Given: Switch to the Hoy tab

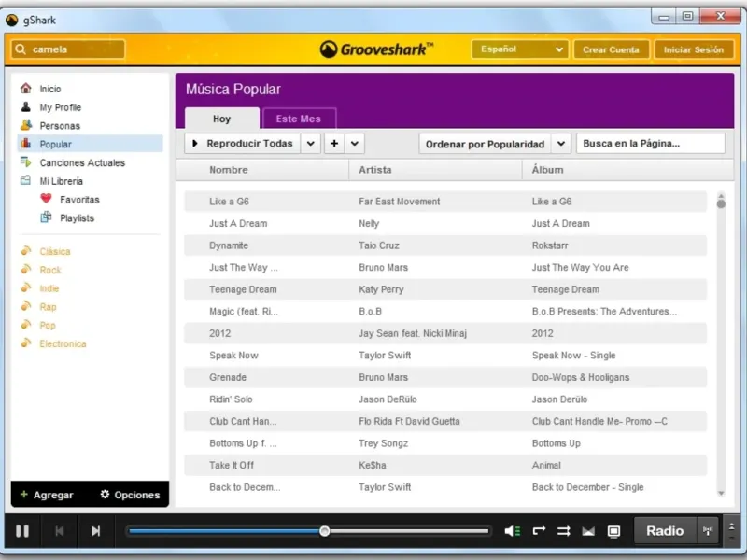Looking at the screenshot, I should (221, 119).
